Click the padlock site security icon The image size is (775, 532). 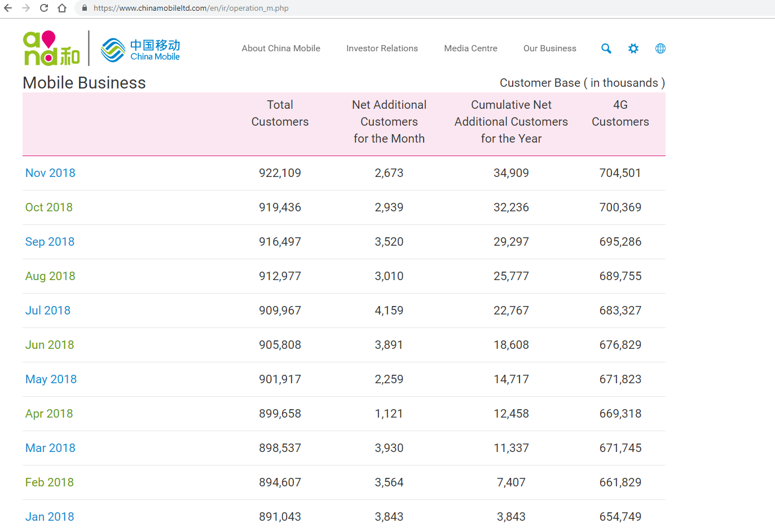(85, 8)
